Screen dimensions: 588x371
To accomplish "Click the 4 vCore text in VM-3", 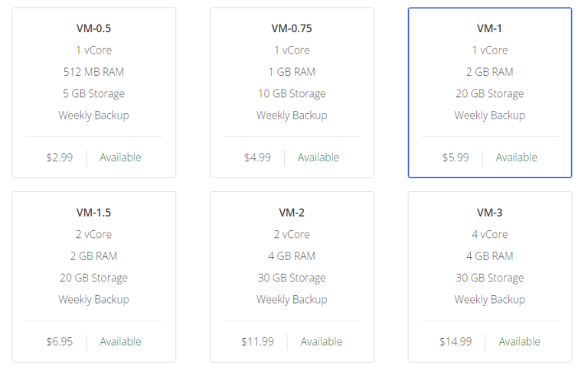I will click(x=489, y=235).
